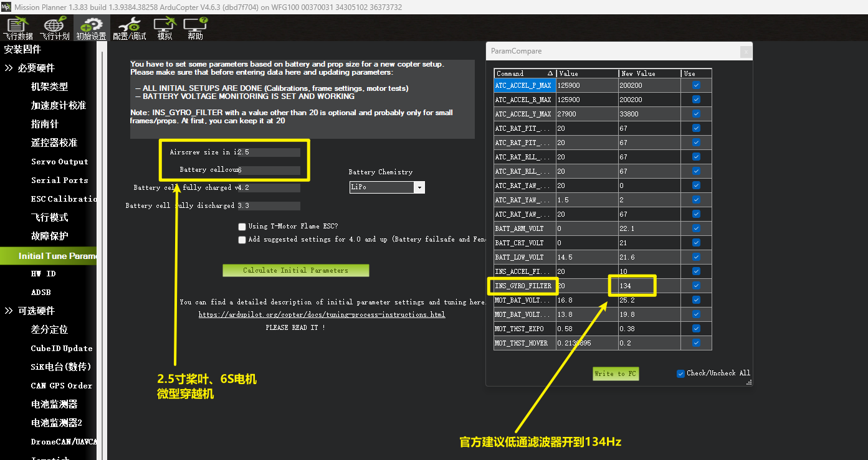This screenshot has height=460, width=868.
Task: Click MOT_THST_EXPO new value 0.38 cell
Action: 649,329
